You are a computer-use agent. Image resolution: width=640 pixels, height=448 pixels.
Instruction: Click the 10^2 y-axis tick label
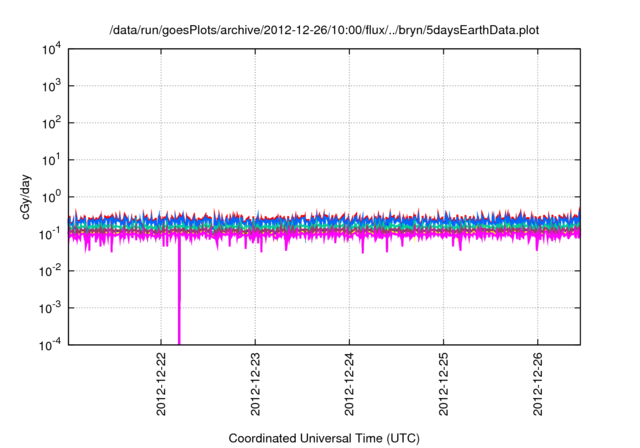click(x=51, y=123)
